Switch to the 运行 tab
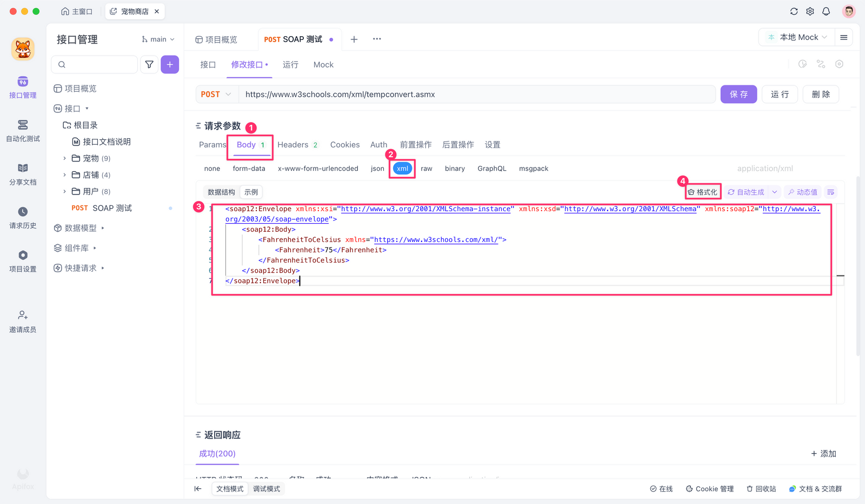 (x=290, y=65)
